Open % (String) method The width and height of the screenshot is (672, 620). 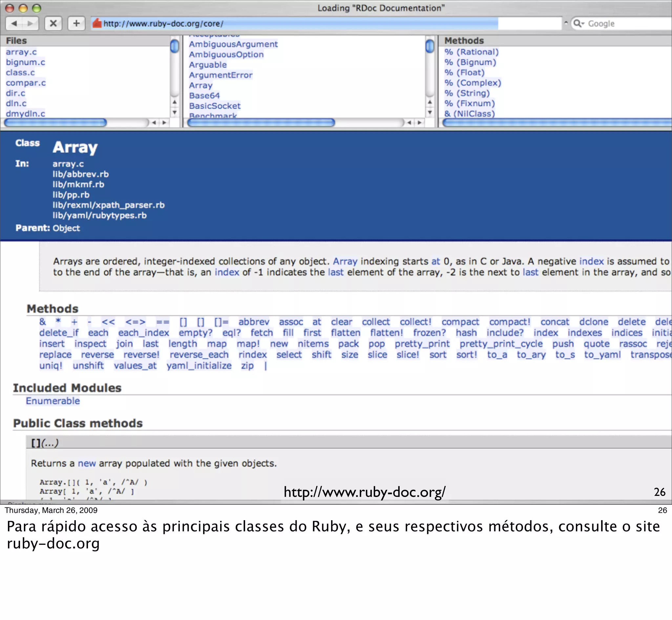pyautogui.click(x=467, y=93)
